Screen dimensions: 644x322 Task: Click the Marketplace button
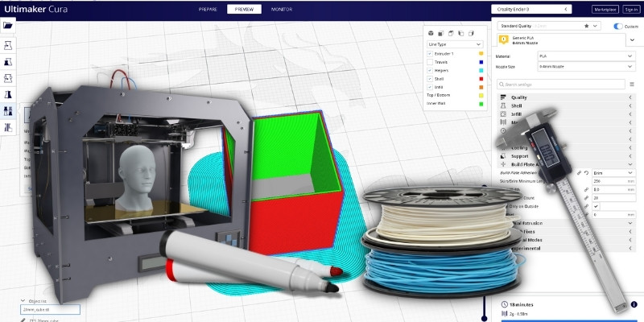pyautogui.click(x=605, y=9)
